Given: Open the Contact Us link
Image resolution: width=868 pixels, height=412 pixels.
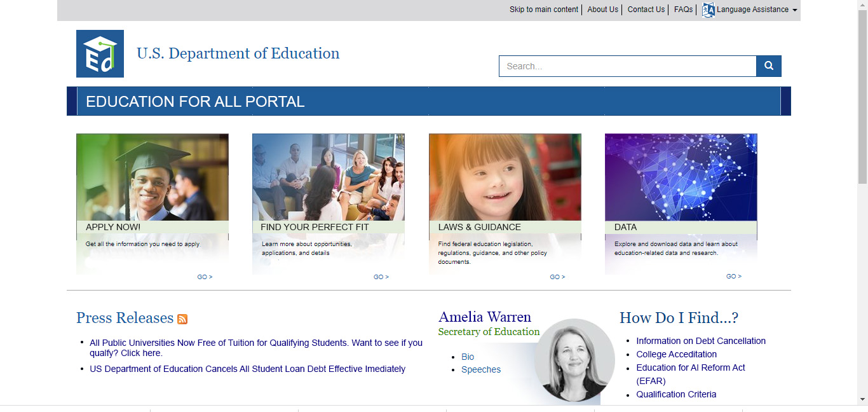Looking at the screenshot, I should [x=646, y=10].
